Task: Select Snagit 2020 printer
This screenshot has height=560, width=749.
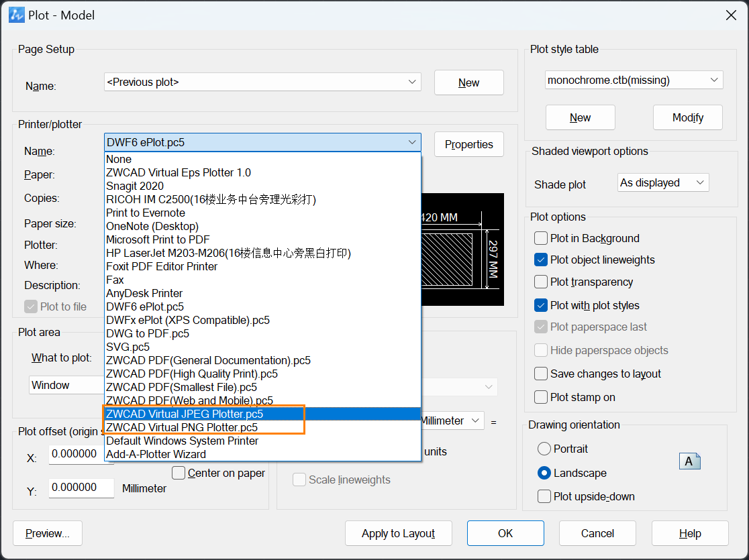Action: pyautogui.click(x=262, y=186)
